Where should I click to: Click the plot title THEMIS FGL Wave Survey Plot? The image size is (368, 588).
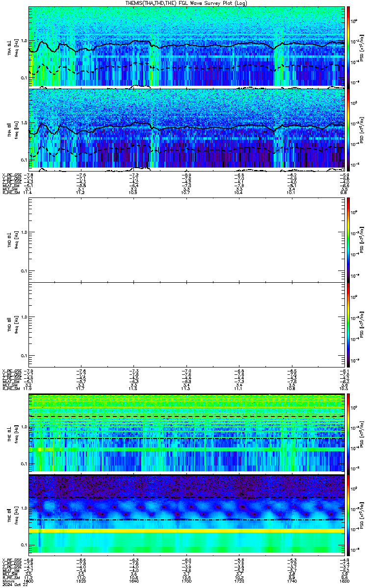pyautogui.click(x=186, y=3)
